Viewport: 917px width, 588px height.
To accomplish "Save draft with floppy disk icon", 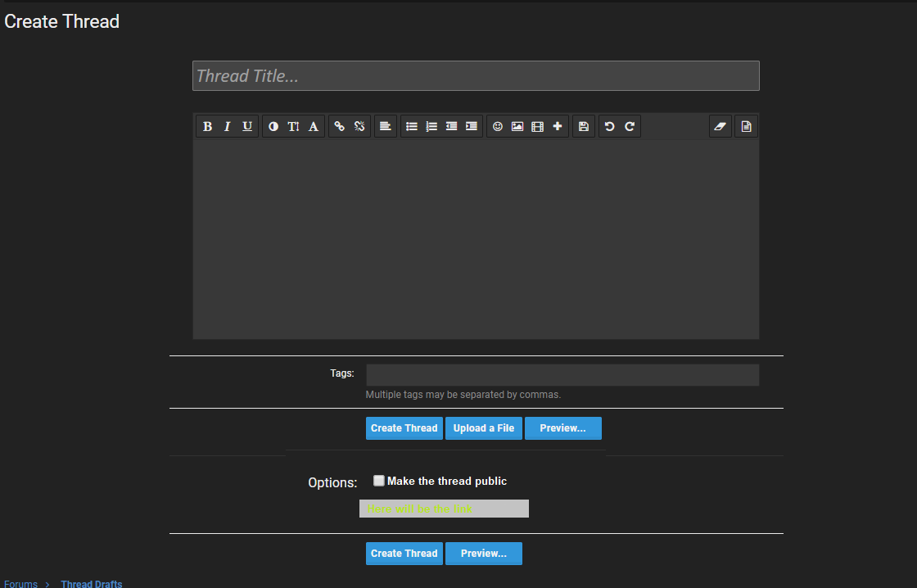I will 584,126.
